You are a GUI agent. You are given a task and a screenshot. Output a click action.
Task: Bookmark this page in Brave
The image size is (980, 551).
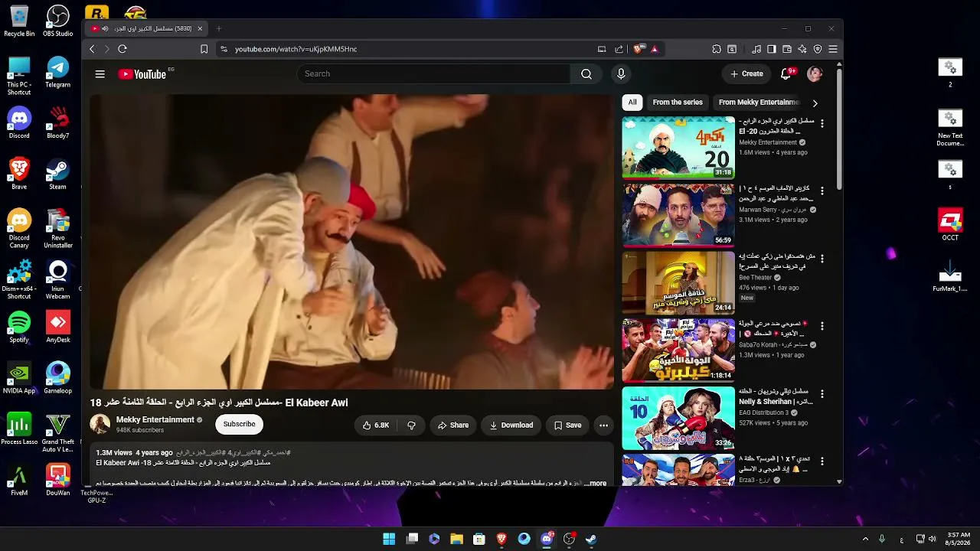[x=204, y=49]
